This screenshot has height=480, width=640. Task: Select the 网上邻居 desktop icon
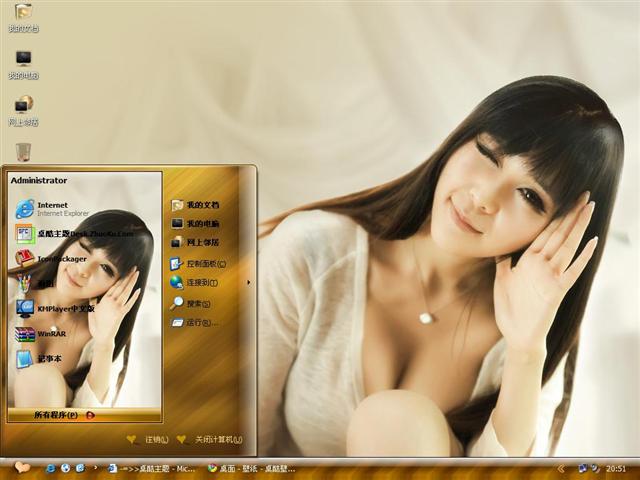point(24,111)
